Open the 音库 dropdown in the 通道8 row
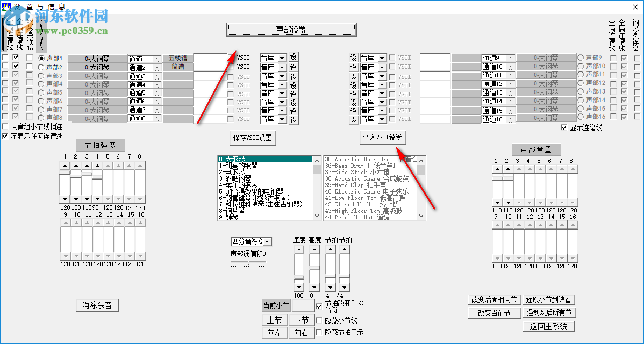 click(282, 119)
